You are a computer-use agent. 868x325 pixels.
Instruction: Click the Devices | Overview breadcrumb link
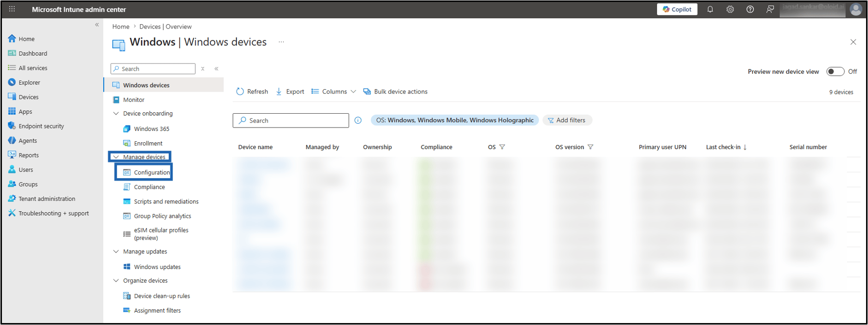pyautogui.click(x=165, y=27)
